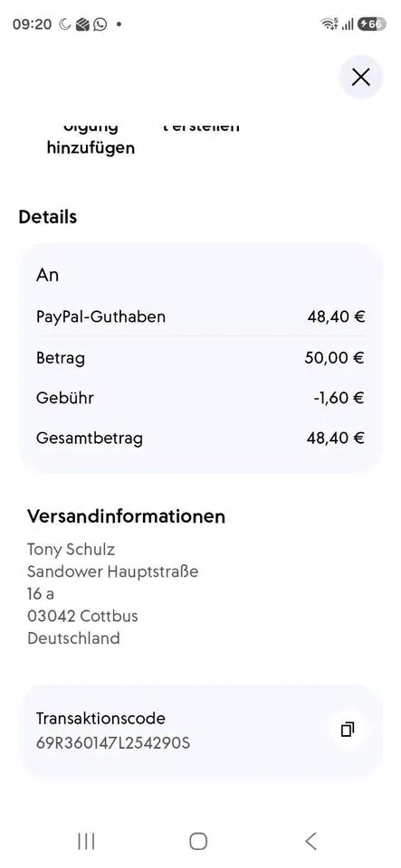The image size is (401, 868).
Task: Tap the moon do-not-disturb icon in status bar
Action: pyautogui.click(x=65, y=24)
